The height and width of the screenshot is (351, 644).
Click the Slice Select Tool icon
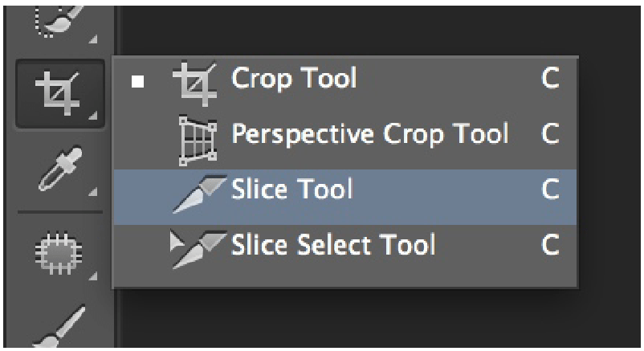(195, 246)
